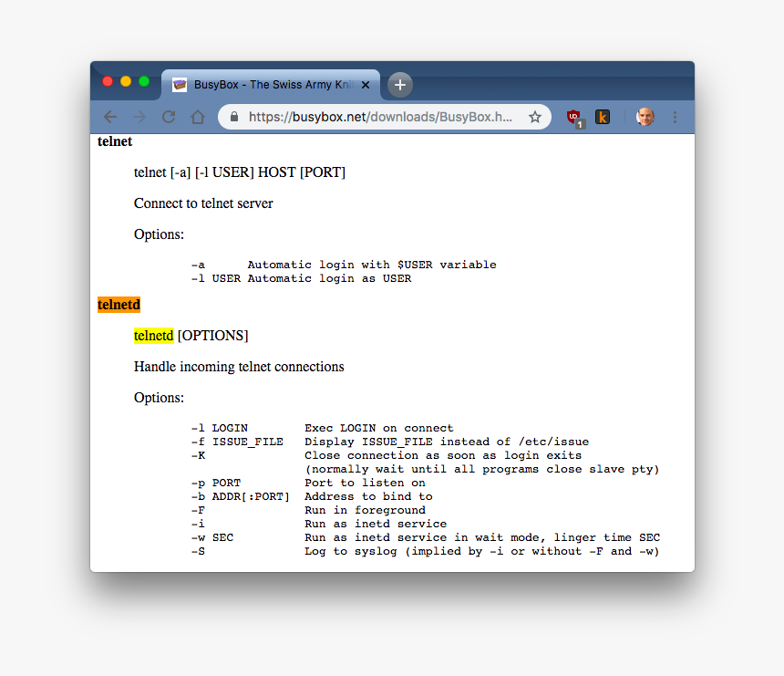Click 'Exec LOGIN on connect' option line
The image size is (784, 676).
click(x=379, y=429)
